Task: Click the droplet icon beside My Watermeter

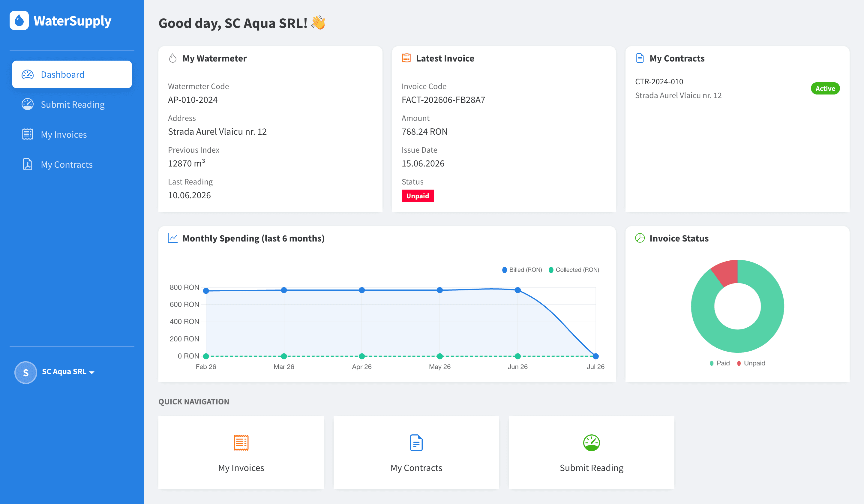Action: pos(173,58)
